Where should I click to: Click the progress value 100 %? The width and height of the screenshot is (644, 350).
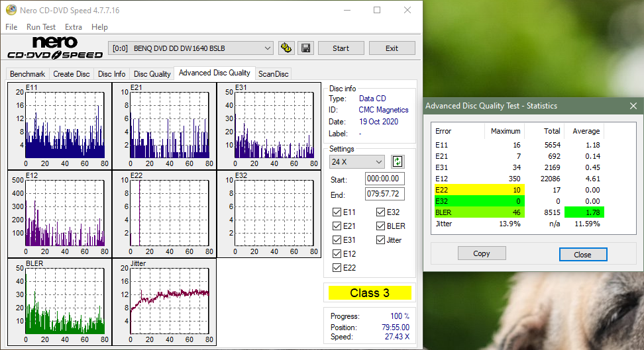click(400, 316)
